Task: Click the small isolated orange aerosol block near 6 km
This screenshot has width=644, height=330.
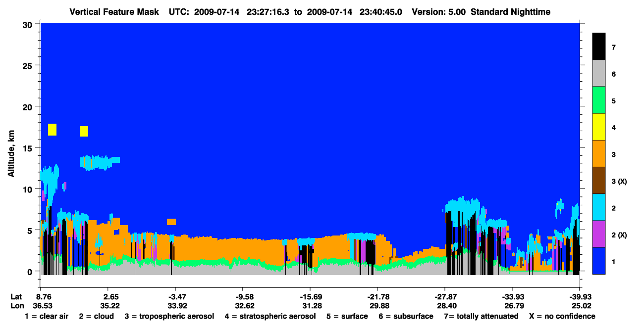Action: tap(171, 222)
